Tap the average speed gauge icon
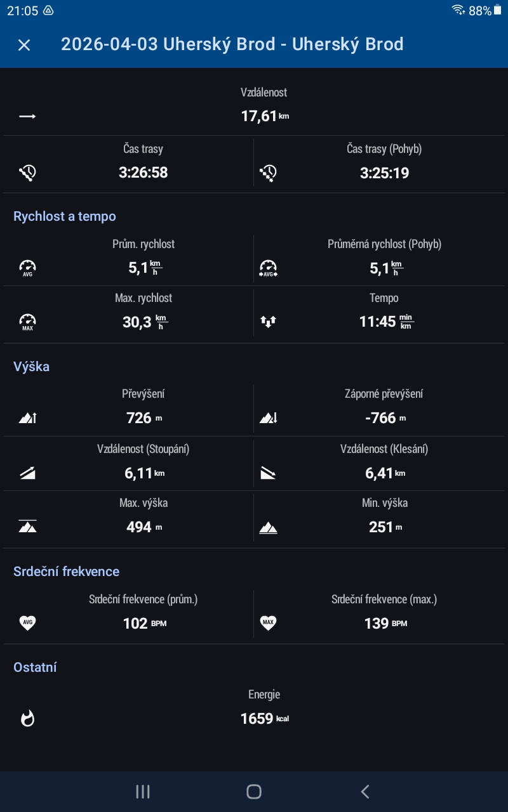This screenshot has width=508, height=812. click(27, 268)
